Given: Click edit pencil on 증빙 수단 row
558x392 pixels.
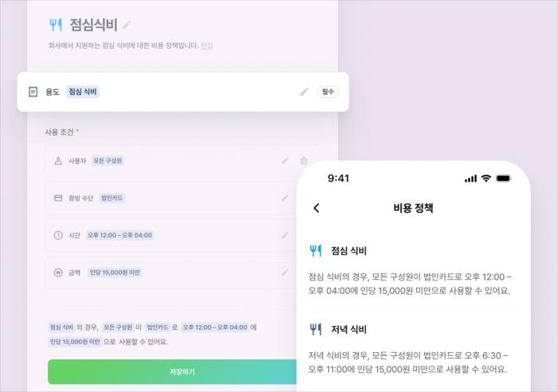Looking at the screenshot, I should 285,198.
